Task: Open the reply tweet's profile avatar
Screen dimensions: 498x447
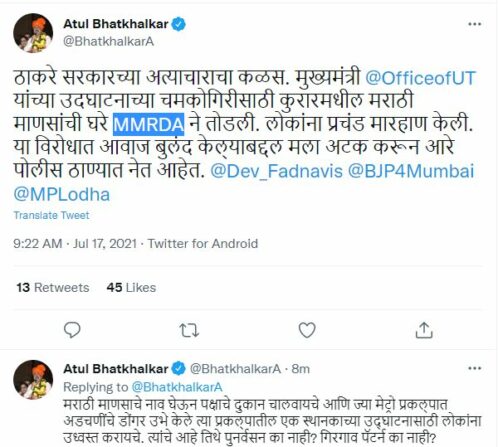Action: point(33,380)
